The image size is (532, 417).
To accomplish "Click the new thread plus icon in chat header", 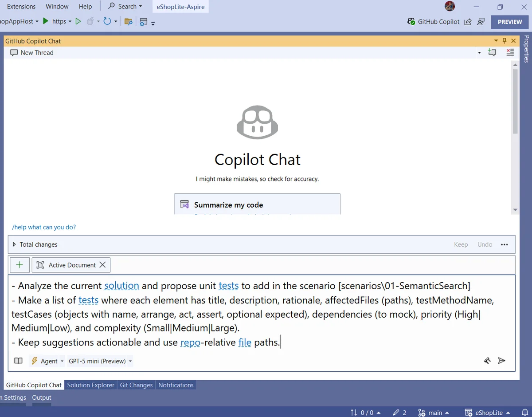I will 492,52.
